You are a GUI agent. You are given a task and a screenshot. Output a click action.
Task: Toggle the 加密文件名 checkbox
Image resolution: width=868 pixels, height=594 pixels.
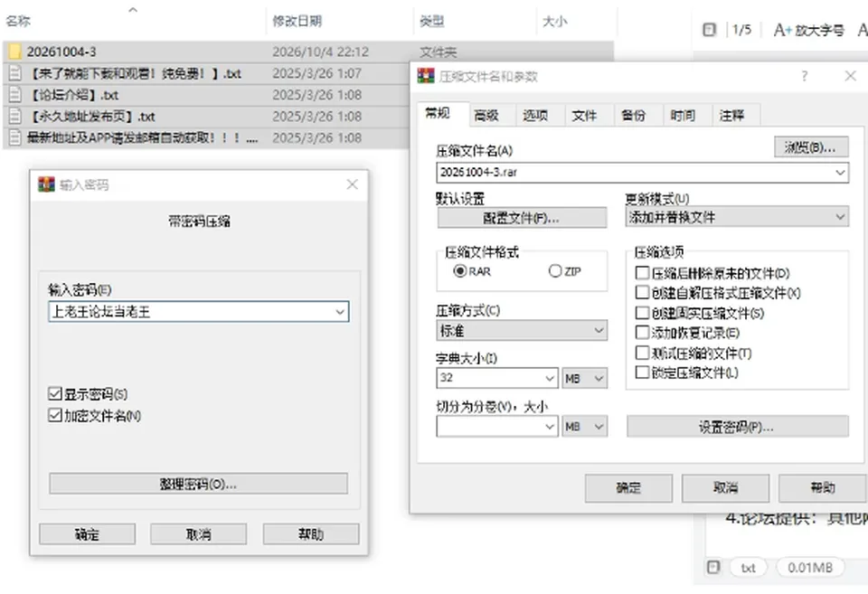pos(54,415)
